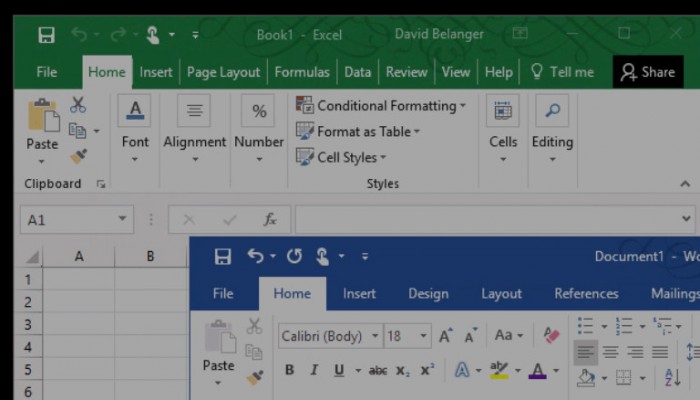Switch to Excel's Page Layout tab
The width and height of the screenshot is (700, 400).
pos(223,72)
